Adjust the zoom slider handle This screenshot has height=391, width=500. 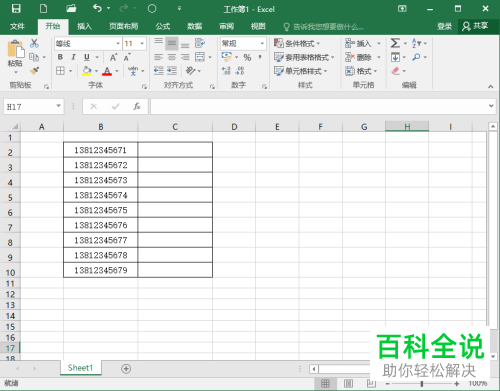click(x=422, y=384)
